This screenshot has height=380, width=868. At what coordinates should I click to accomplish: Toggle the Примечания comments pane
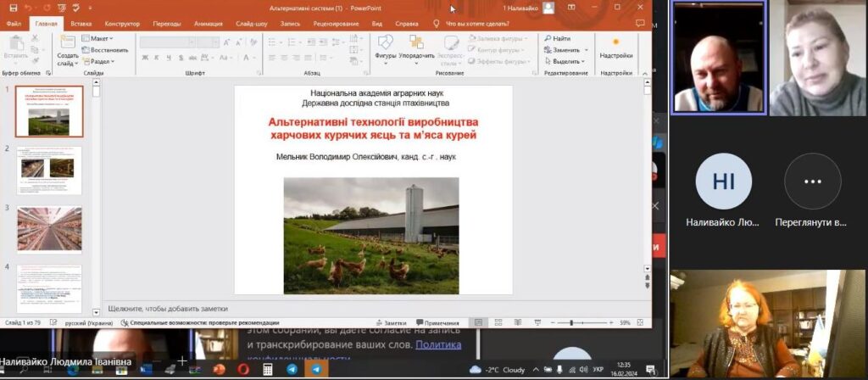(437, 323)
